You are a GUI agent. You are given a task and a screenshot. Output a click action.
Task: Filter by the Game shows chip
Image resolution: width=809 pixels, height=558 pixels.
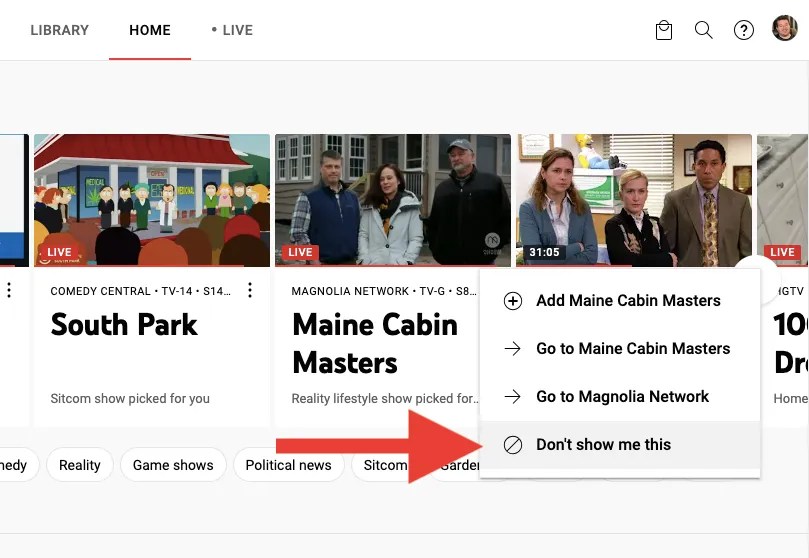173,465
